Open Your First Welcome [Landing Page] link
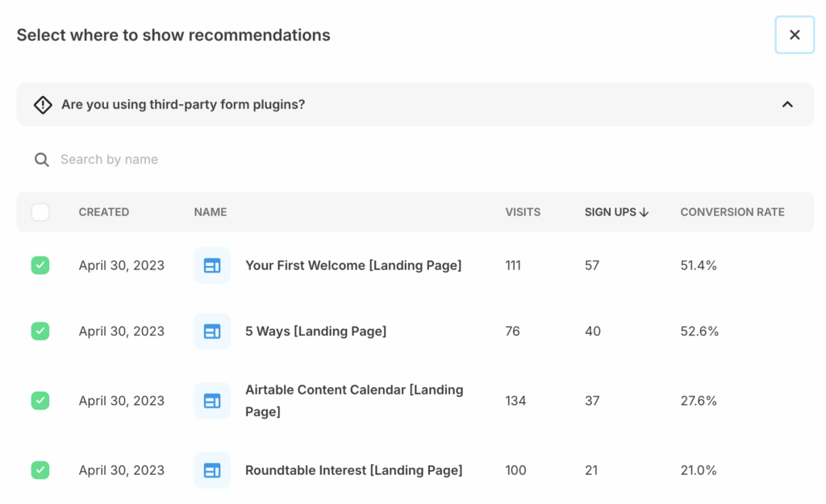The height and width of the screenshot is (504, 826). point(353,265)
